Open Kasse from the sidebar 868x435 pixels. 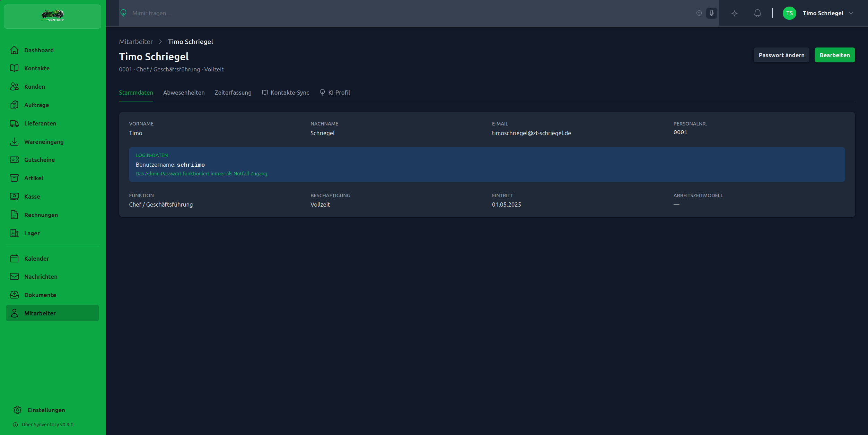click(x=32, y=197)
